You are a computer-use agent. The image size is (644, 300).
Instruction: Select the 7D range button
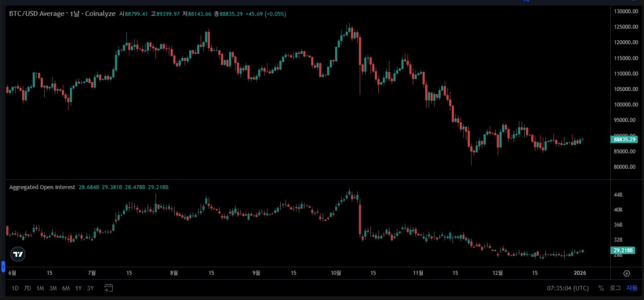27,288
